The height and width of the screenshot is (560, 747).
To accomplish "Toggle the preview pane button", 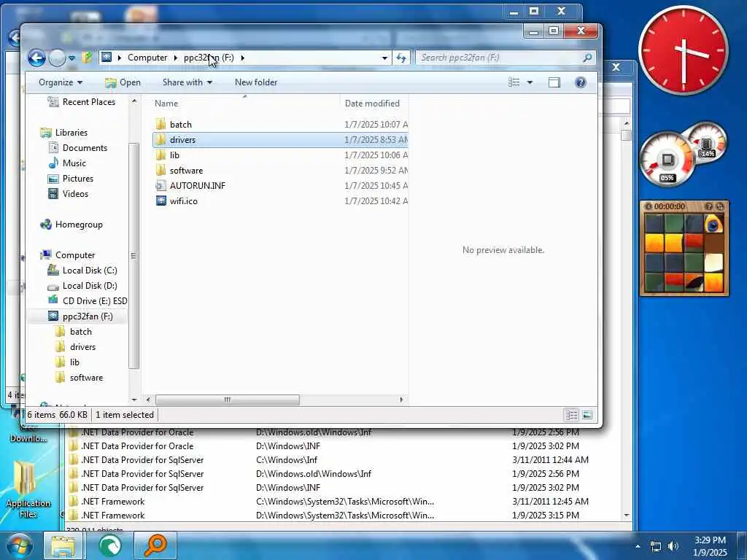I will pos(554,82).
